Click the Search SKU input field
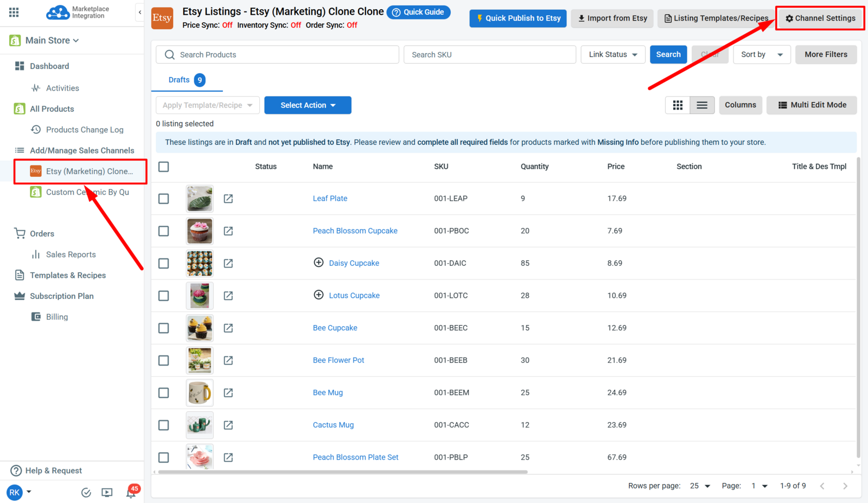Image resolution: width=868 pixels, height=503 pixels. tap(490, 55)
